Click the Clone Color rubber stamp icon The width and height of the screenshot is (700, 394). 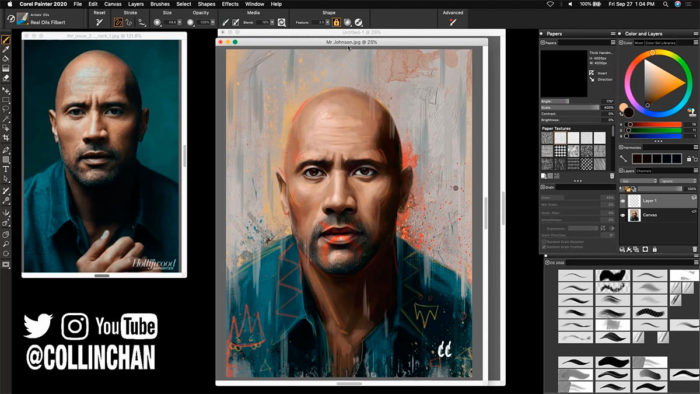click(692, 112)
